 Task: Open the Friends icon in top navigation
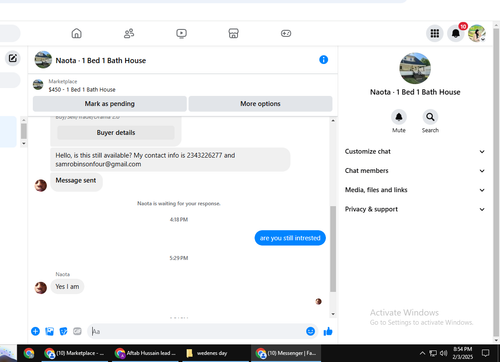(x=129, y=33)
